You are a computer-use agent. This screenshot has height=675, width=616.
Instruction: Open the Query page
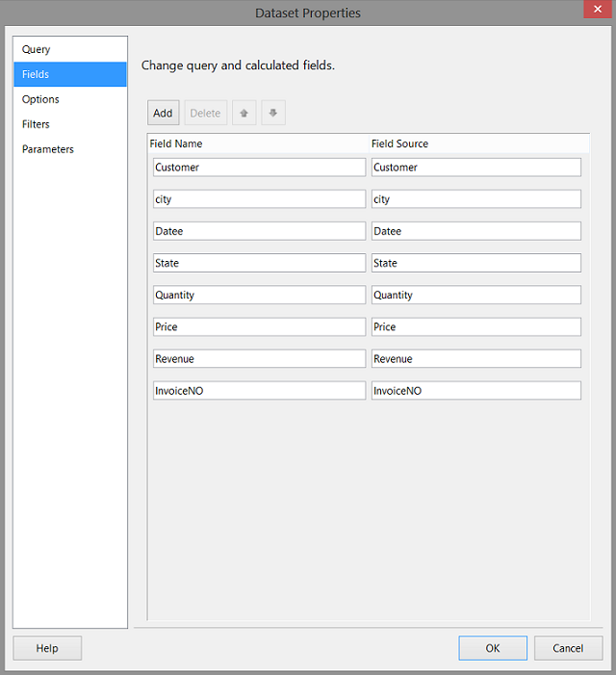point(37,49)
